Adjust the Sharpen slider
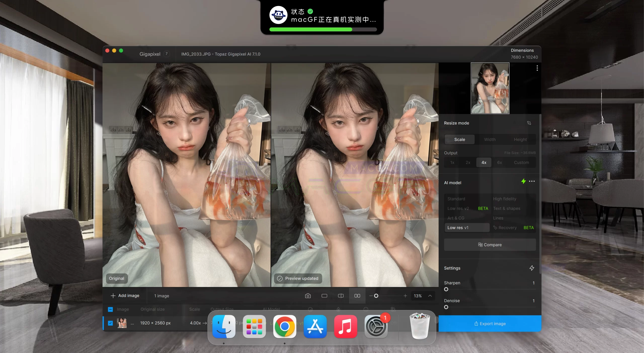Screen dimensions: 644x353 [447, 289]
